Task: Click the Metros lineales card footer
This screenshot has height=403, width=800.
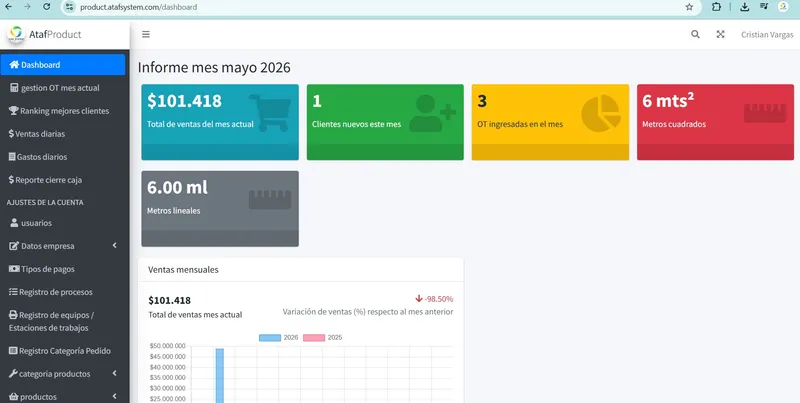Action: pyautogui.click(x=220, y=238)
